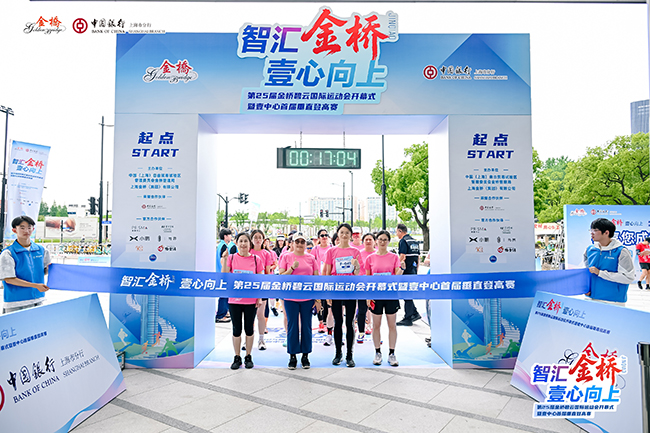Click the 小鹏 sponsor logo on the right pillar
The height and width of the screenshot is (433, 650).
tap(479, 239)
